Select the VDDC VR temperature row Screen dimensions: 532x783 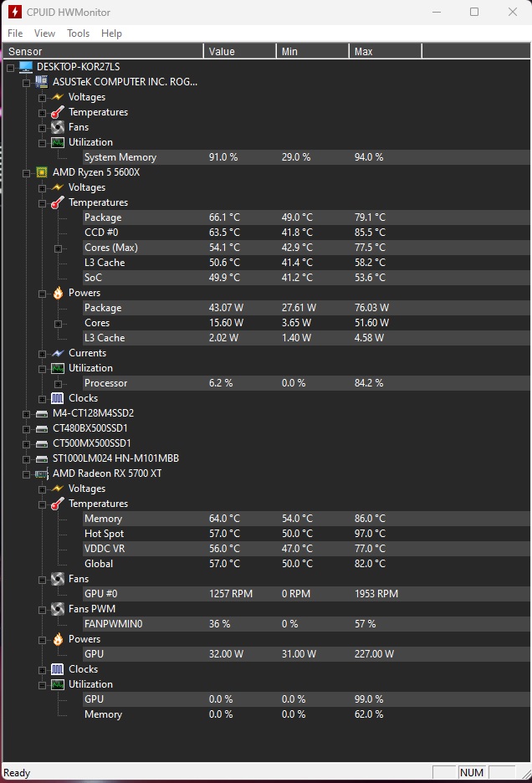point(306,549)
